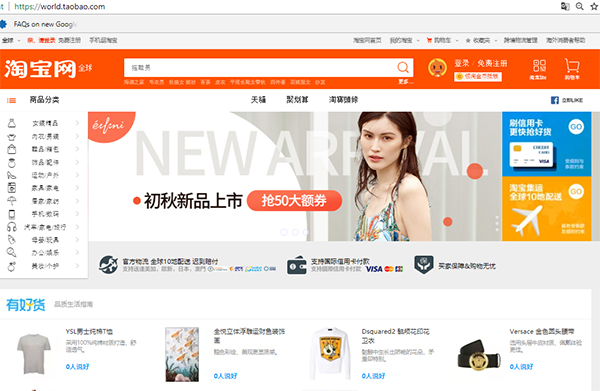Open the third nav tab after 聚划算
The width and height of the screenshot is (600, 391).
(x=343, y=100)
